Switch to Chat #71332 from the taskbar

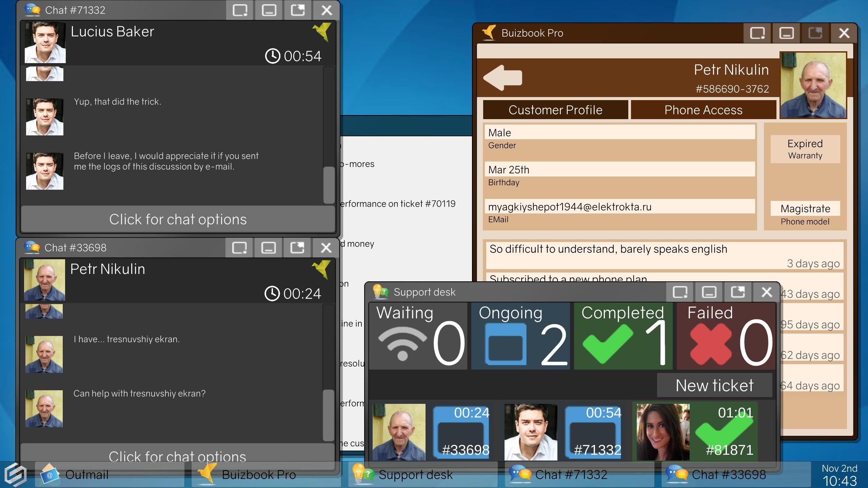coord(579,474)
